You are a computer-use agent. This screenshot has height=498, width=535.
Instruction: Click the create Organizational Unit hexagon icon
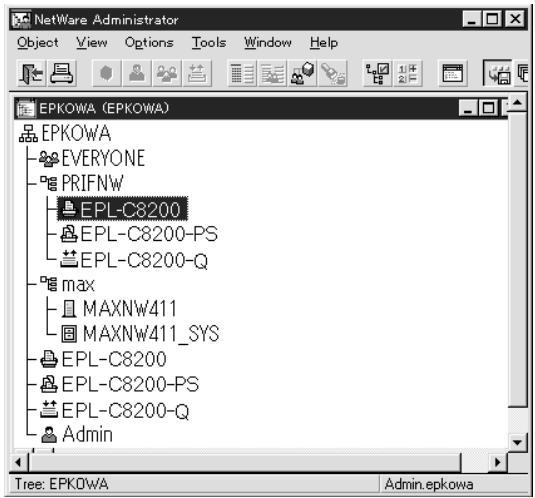(106, 73)
